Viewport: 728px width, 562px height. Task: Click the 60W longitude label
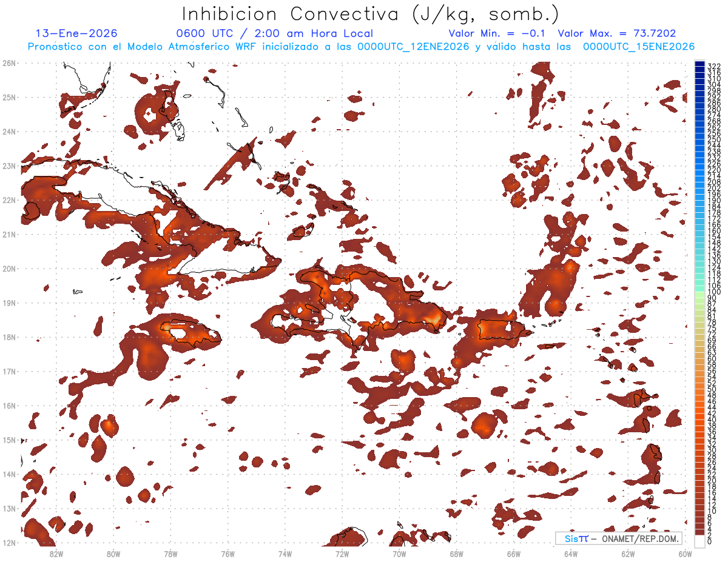pos(686,554)
